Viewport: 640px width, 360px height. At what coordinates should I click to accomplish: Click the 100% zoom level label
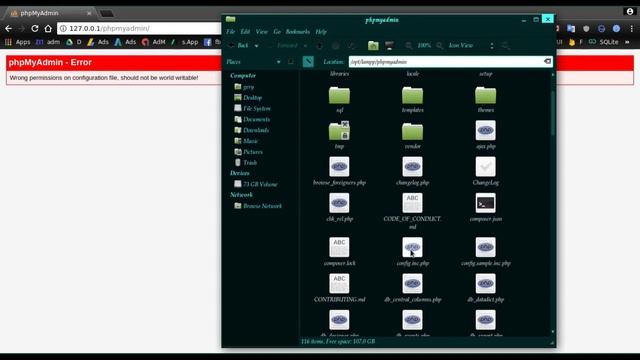coord(424,46)
